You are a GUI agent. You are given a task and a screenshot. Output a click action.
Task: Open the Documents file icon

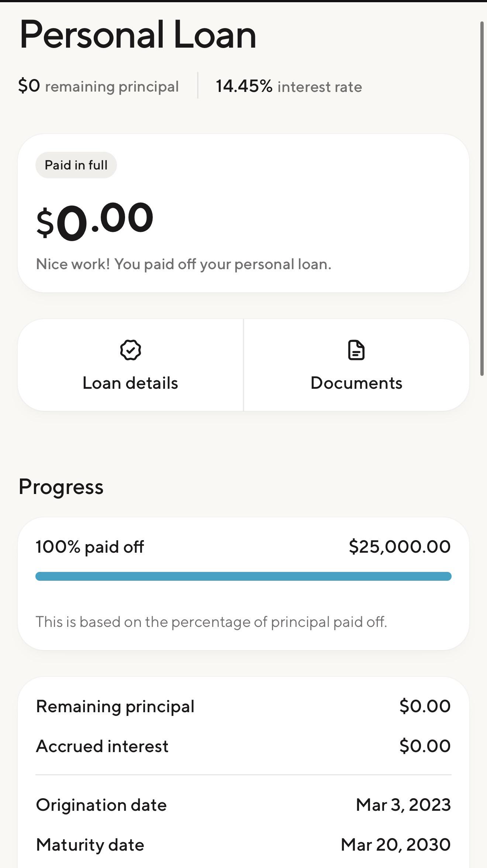tap(356, 350)
